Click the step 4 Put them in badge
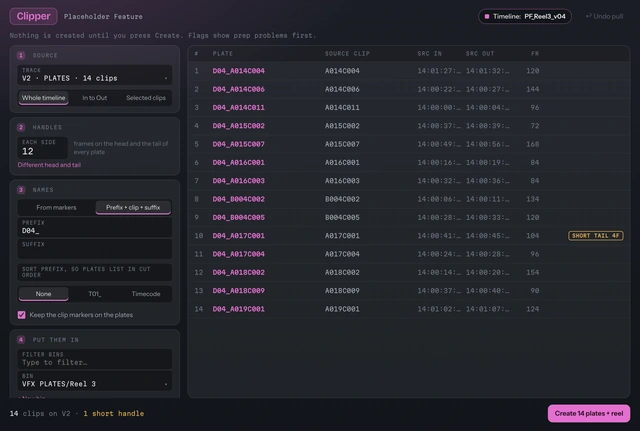The image size is (640, 431). [x=21, y=340]
